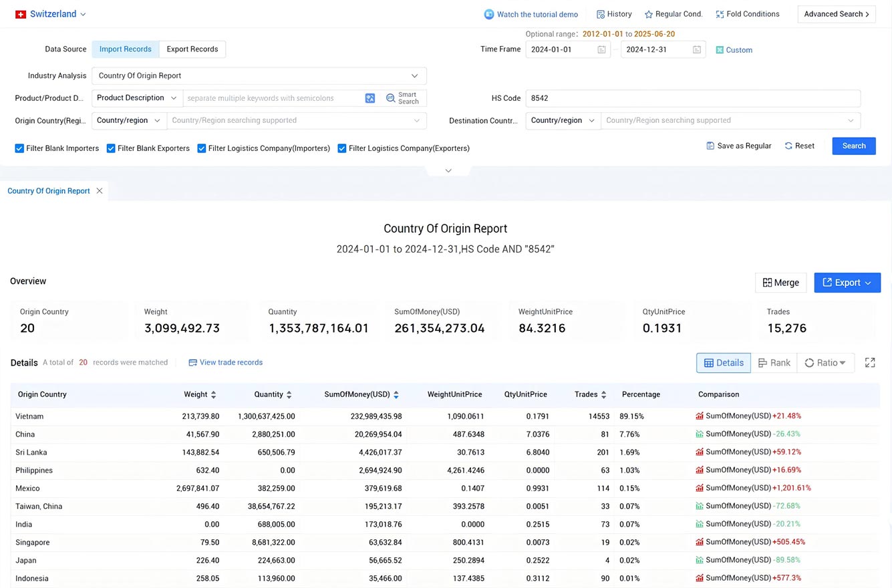Click the comparison chart icon in China row
The image size is (892, 588).
point(700,434)
